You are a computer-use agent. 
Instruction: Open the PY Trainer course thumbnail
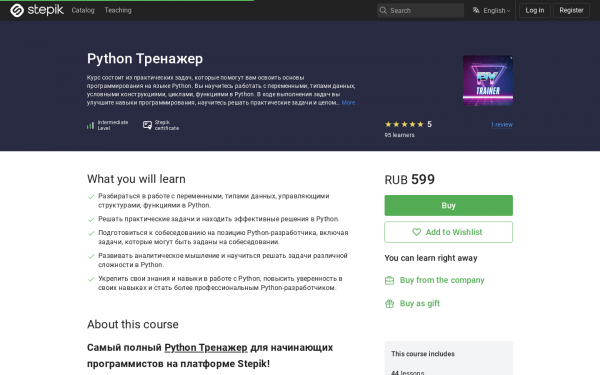coord(488,80)
